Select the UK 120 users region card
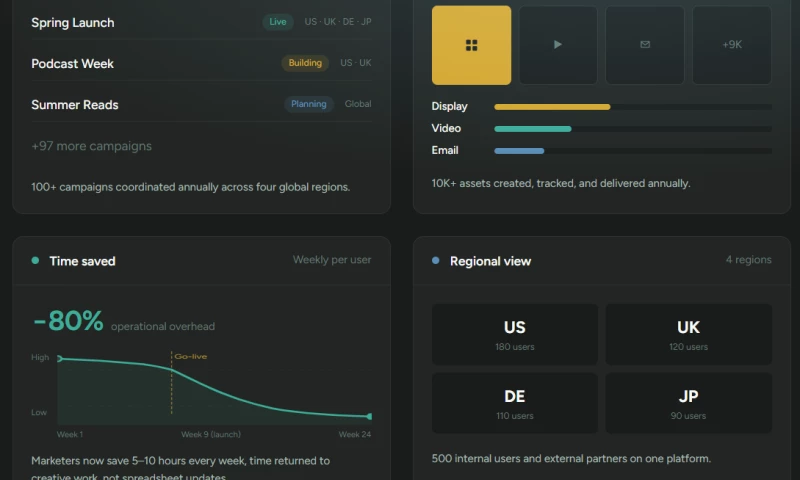 [688, 335]
